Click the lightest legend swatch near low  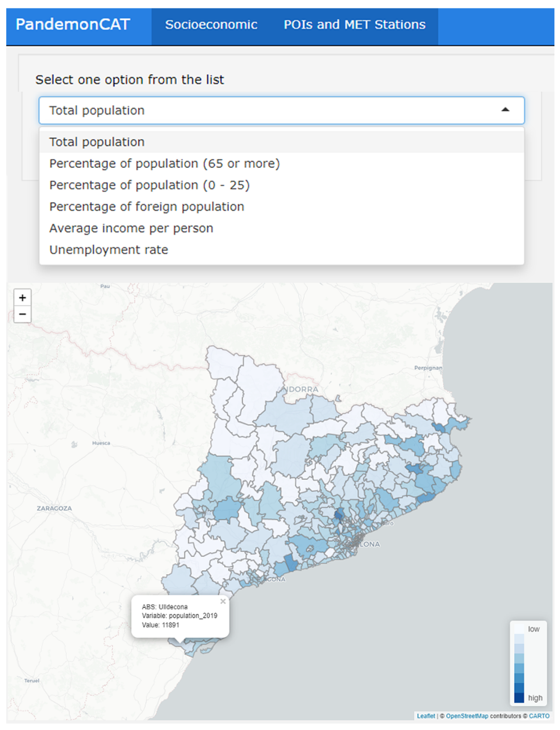519,629
